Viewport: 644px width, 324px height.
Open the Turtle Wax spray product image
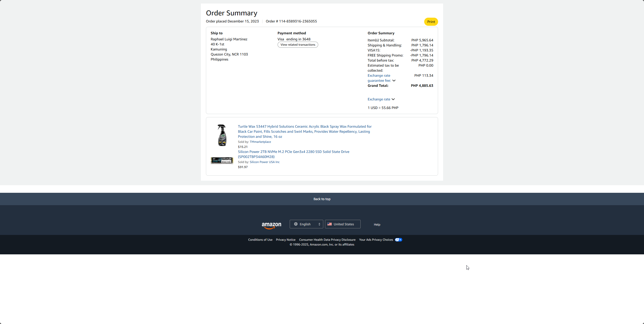222,135
